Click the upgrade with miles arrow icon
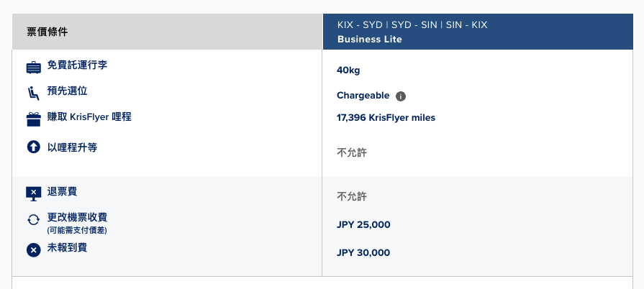Image resolution: width=644 pixels, height=289 pixels. [x=34, y=147]
